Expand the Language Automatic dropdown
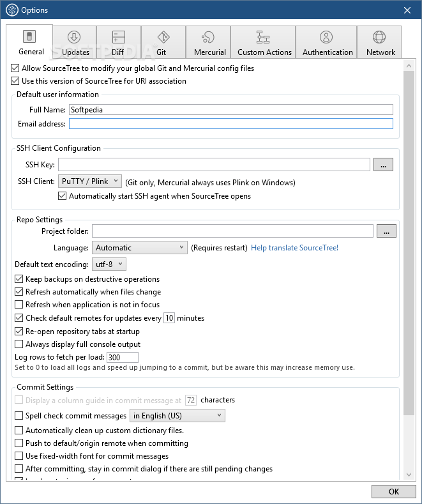 tap(140, 247)
